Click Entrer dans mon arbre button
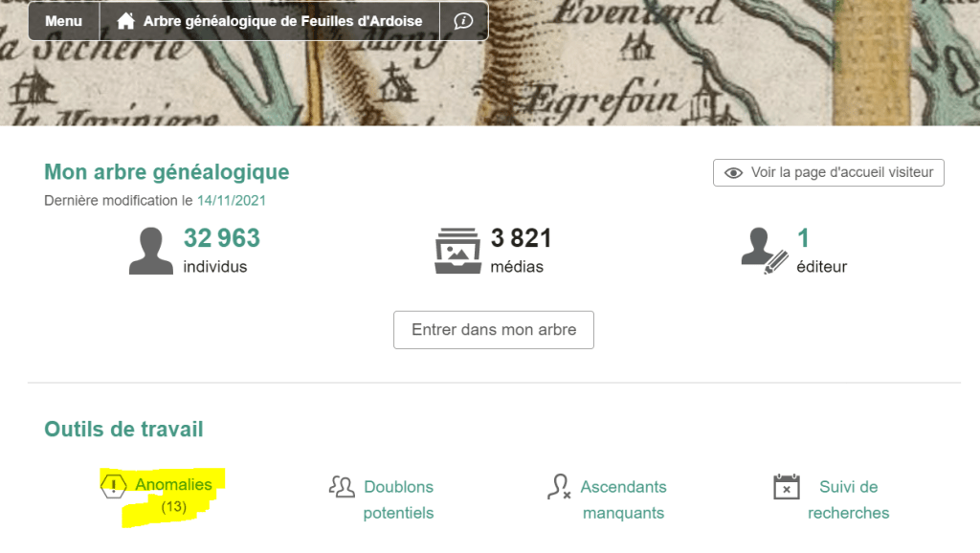This screenshot has height=553, width=980. pos(494,330)
